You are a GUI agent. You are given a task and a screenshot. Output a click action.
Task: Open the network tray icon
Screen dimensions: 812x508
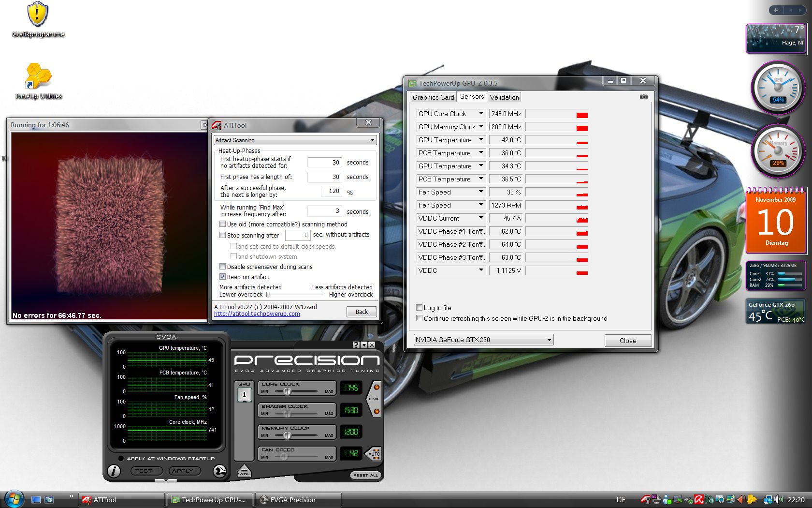pyautogui.click(x=768, y=500)
